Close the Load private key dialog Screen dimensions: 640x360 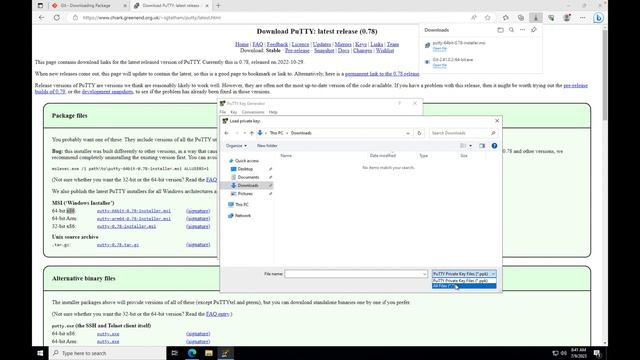click(497, 121)
